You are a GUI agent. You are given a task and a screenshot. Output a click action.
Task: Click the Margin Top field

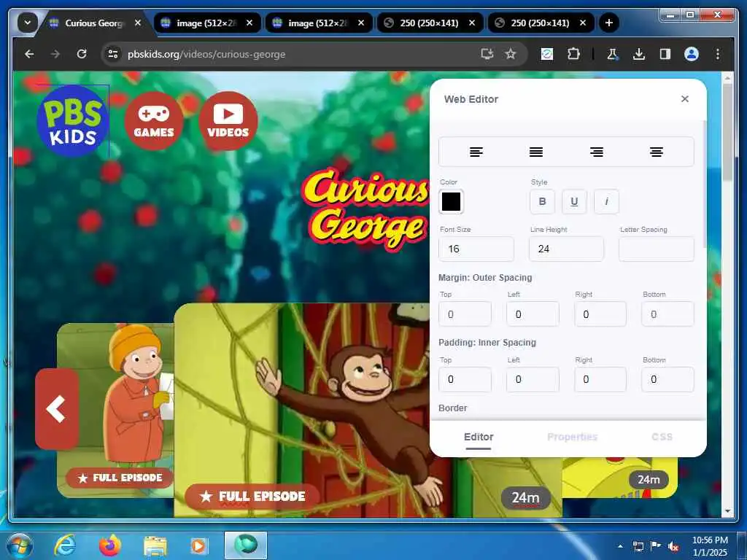pos(465,314)
